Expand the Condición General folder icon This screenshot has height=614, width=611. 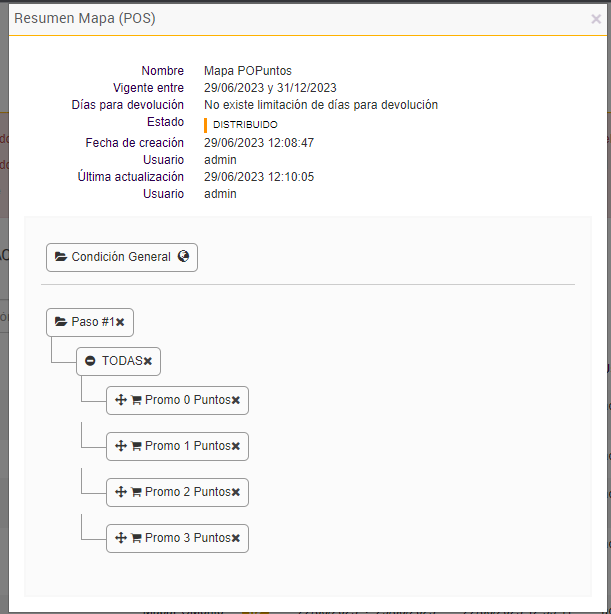pos(61,257)
